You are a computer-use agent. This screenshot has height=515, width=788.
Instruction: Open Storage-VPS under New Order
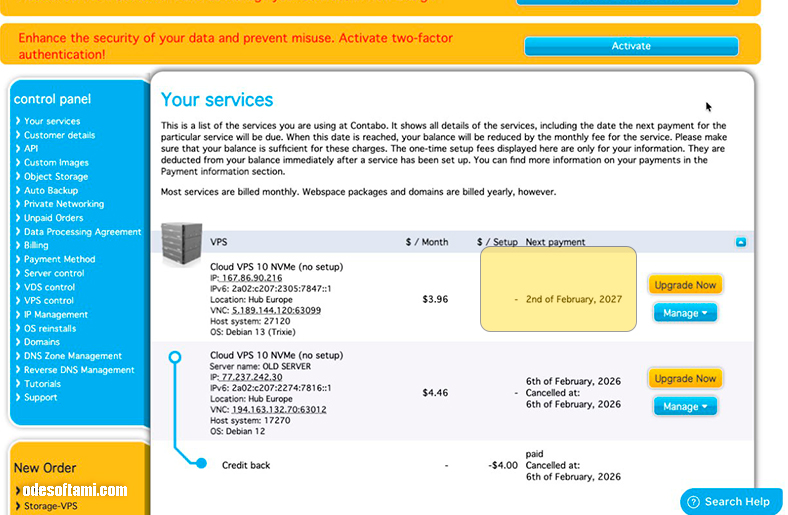(54, 505)
